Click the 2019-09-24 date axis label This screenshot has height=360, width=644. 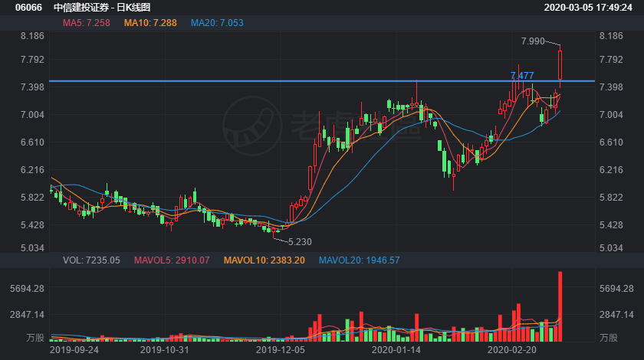(74, 350)
